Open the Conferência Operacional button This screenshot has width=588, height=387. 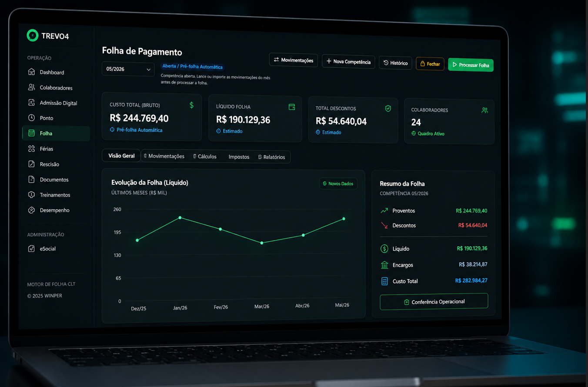click(434, 302)
